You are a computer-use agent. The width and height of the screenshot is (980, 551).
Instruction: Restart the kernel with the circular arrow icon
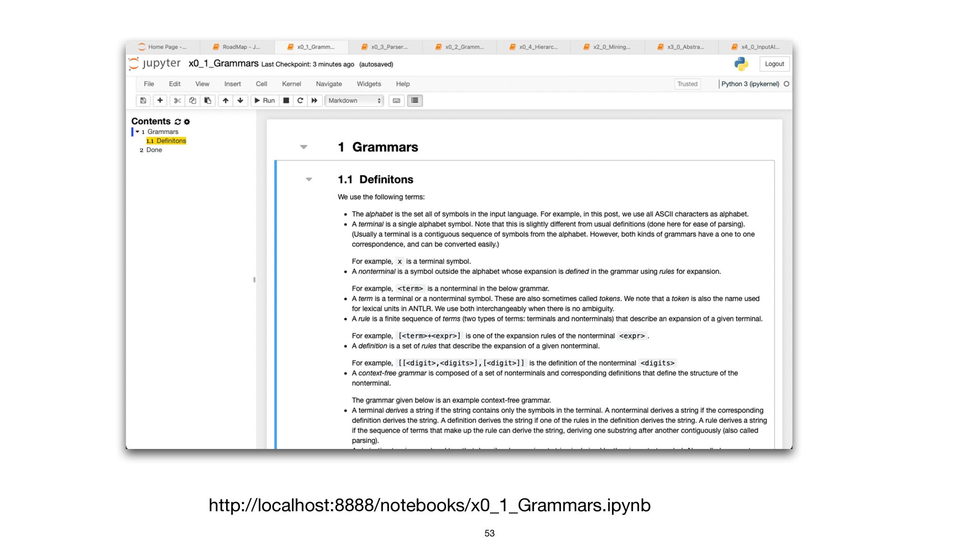[300, 101]
